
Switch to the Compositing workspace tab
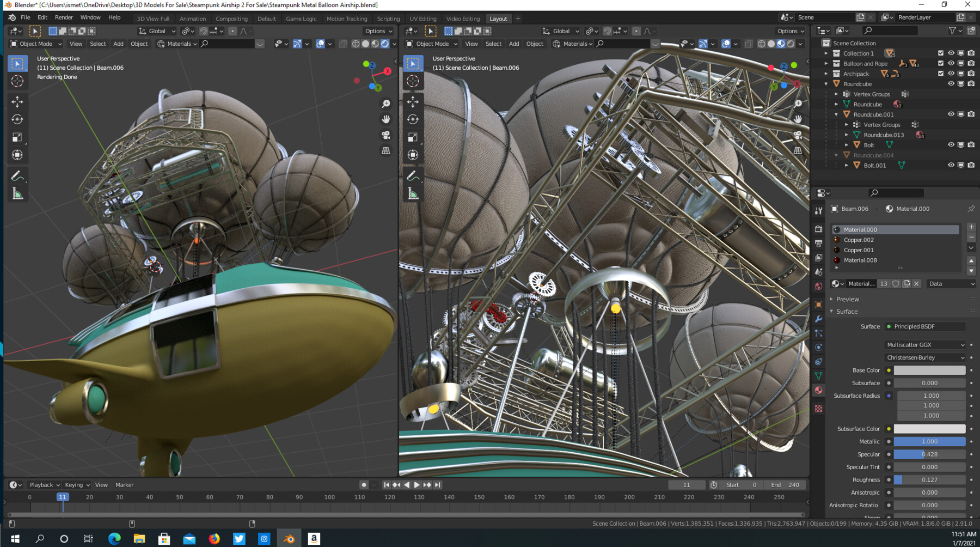point(231,18)
